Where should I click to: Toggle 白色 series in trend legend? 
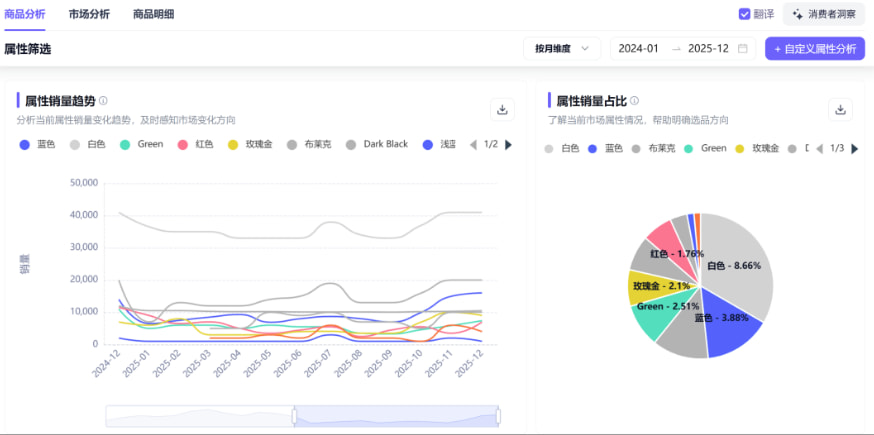pyautogui.click(x=88, y=144)
